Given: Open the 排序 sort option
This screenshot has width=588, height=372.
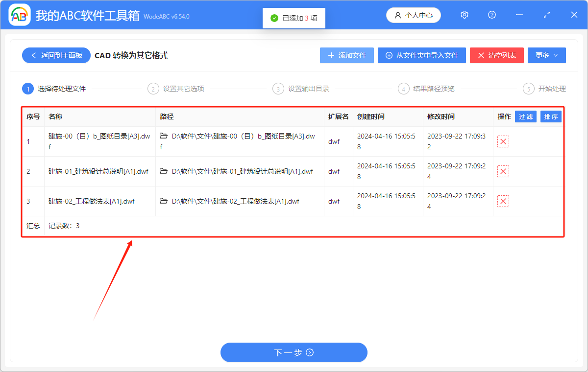Looking at the screenshot, I should tap(551, 116).
